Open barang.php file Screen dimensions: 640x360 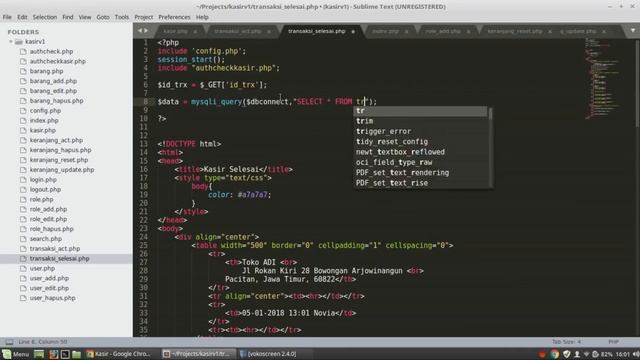(46, 71)
